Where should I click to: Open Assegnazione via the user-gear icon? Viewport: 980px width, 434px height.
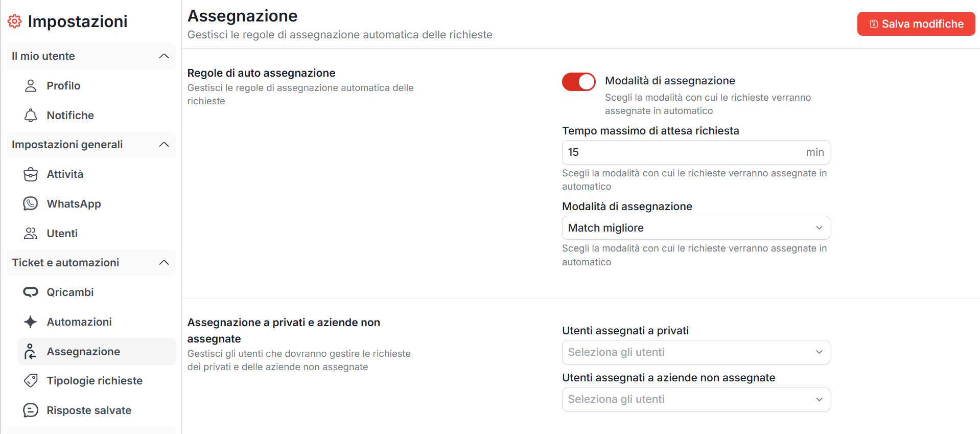coord(31,351)
